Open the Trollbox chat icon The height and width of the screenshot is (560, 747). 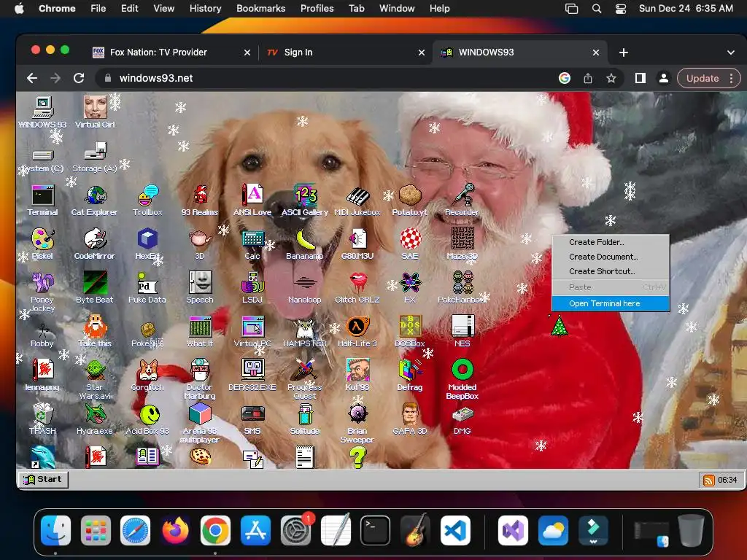147,200
